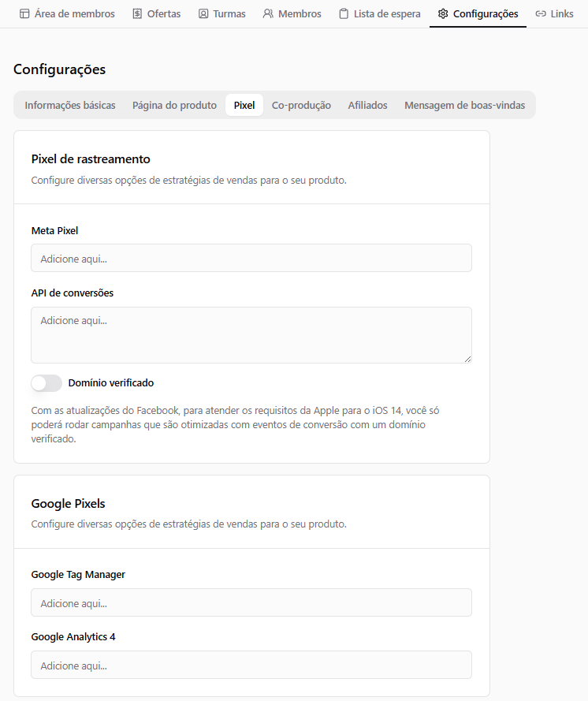The height and width of the screenshot is (701, 588).
Task: Select the Pixel settings tab
Action: click(x=244, y=105)
